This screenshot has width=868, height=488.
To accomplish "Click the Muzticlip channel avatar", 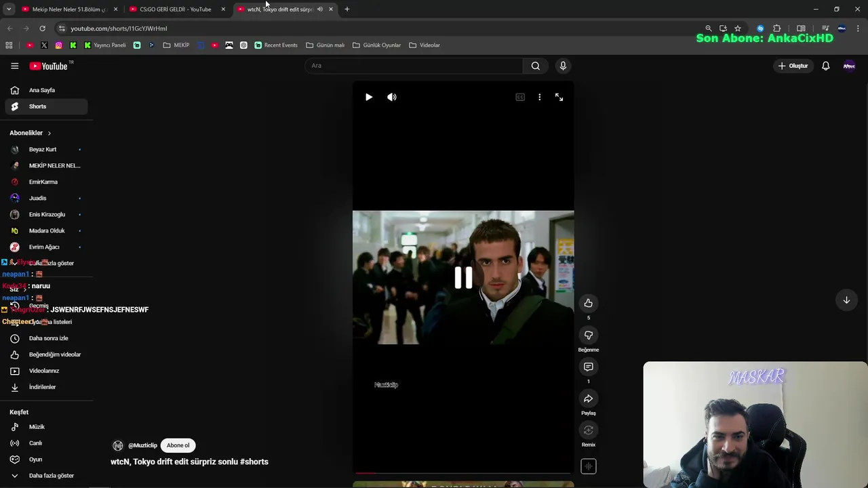I will tap(118, 445).
